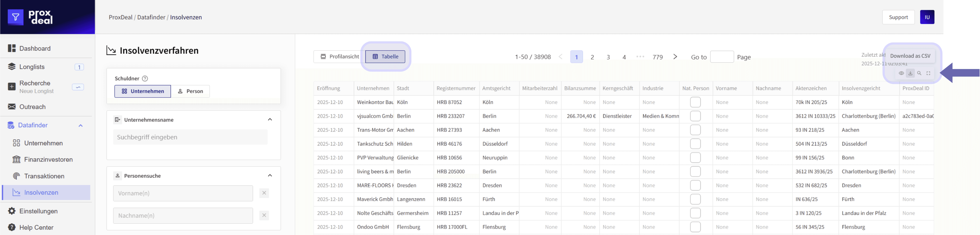Click the ProxDeal funnel logo

(16, 17)
